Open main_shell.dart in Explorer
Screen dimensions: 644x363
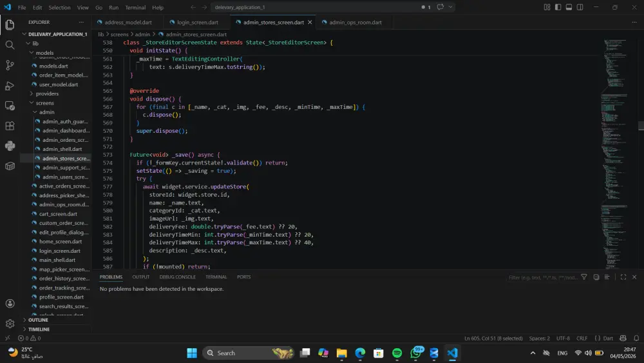point(57,260)
